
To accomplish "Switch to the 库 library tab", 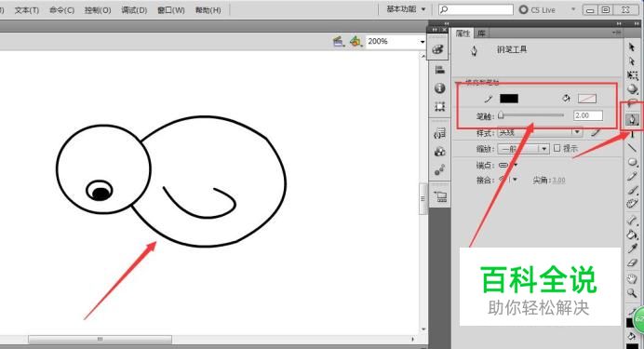I will 481,34.
